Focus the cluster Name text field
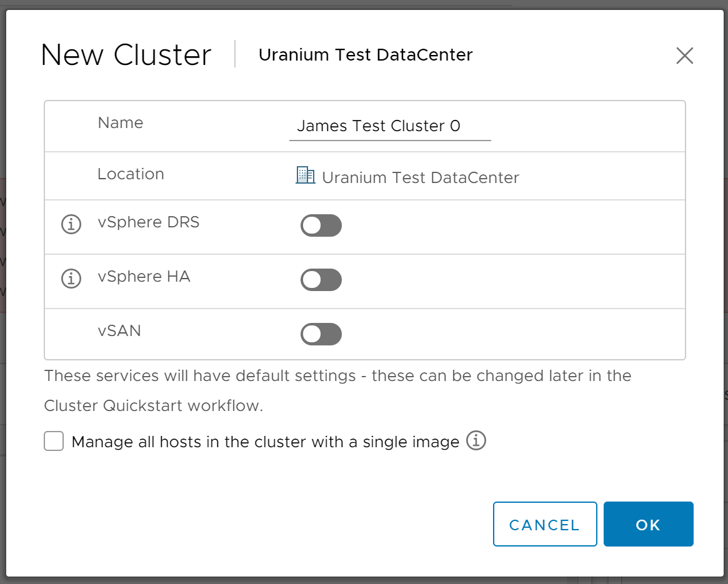 pos(389,126)
